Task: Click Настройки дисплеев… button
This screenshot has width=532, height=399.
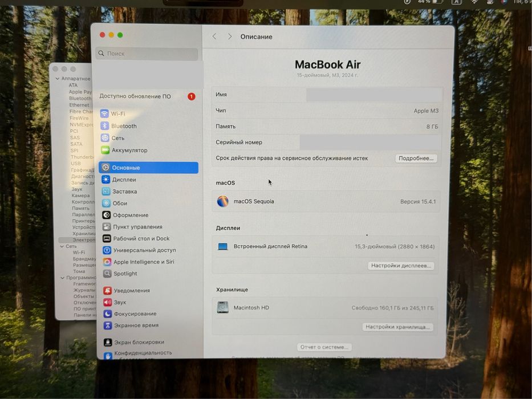Action: 401,266
